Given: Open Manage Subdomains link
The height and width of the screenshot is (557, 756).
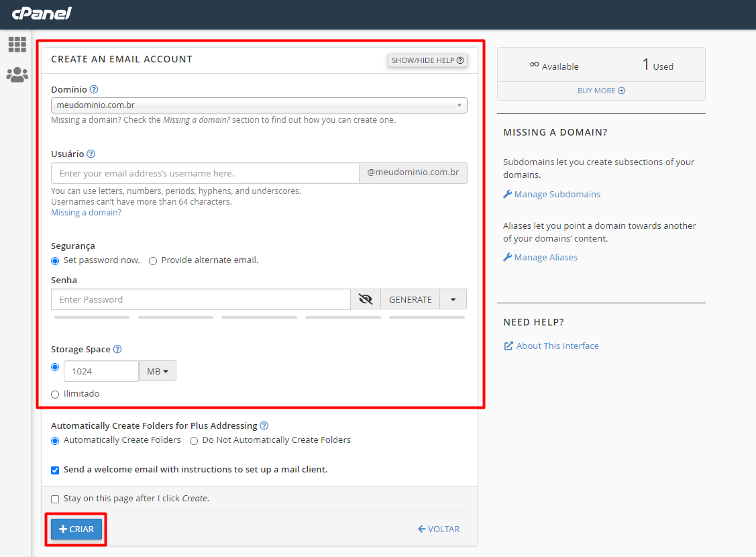Looking at the screenshot, I should point(552,195).
